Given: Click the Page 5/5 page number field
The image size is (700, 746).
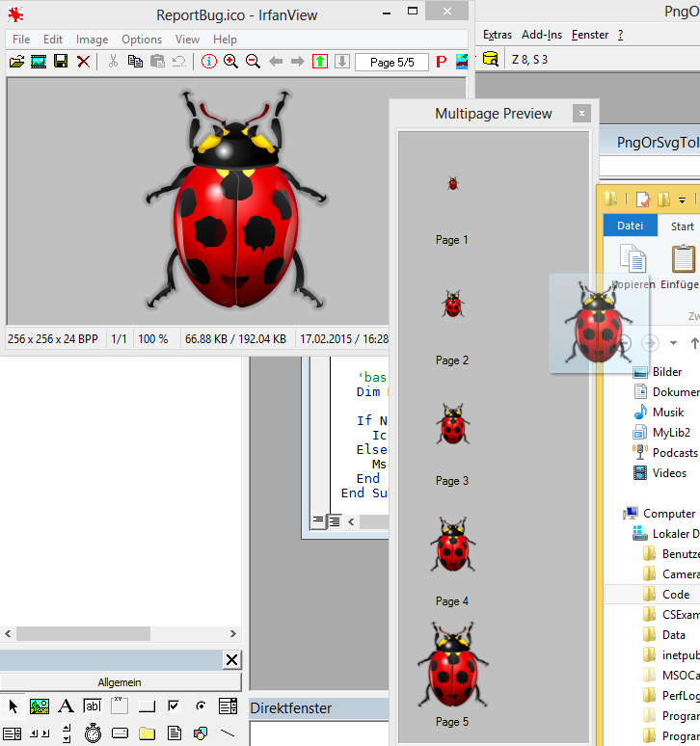Looking at the screenshot, I should 391,62.
